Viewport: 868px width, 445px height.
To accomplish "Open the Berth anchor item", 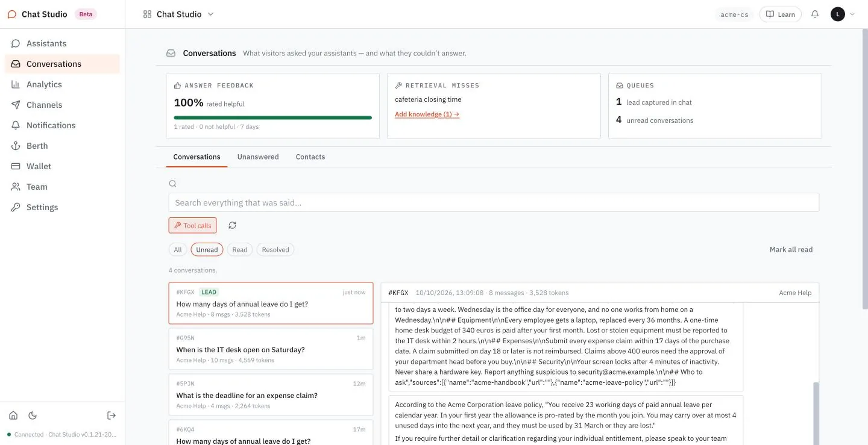I will (62, 146).
